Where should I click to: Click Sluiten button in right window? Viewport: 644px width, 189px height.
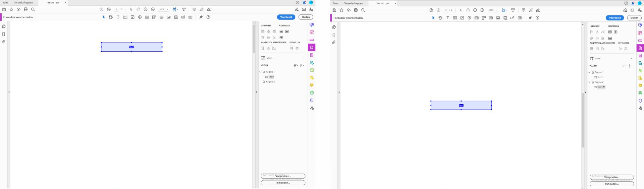pyautogui.click(x=634, y=18)
